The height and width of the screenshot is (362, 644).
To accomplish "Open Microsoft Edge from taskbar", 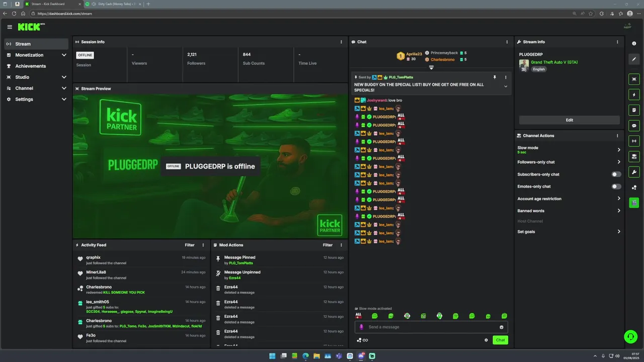I will pyautogui.click(x=305, y=356).
